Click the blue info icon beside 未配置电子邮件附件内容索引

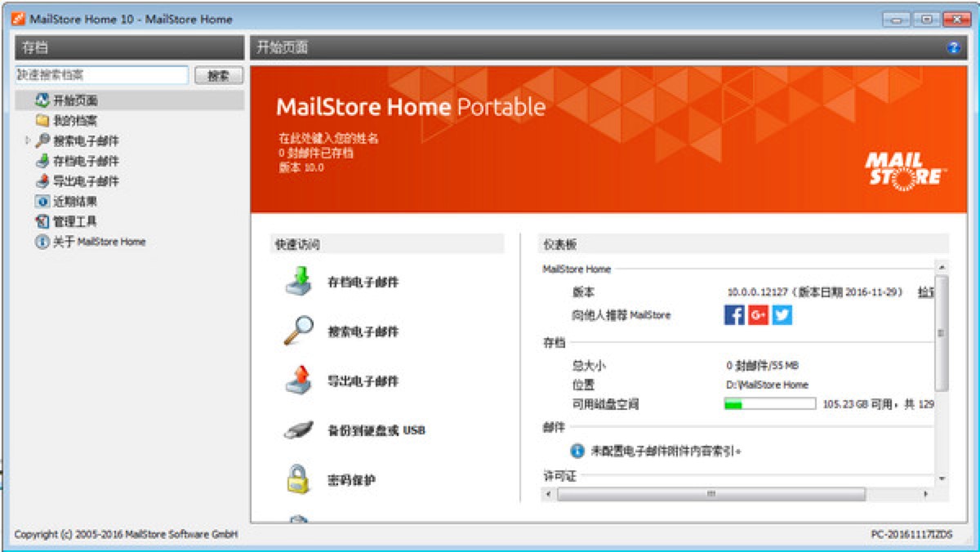(x=577, y=450)
